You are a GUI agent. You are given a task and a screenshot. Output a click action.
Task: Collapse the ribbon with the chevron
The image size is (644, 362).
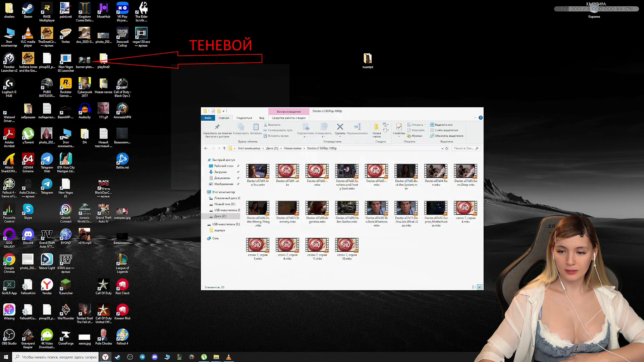[475, 118]
